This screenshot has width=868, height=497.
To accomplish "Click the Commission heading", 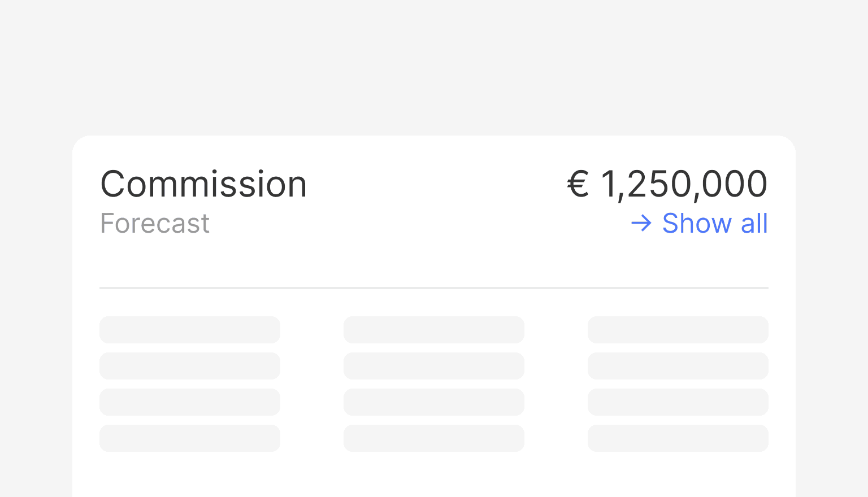I will coord(203,184).
